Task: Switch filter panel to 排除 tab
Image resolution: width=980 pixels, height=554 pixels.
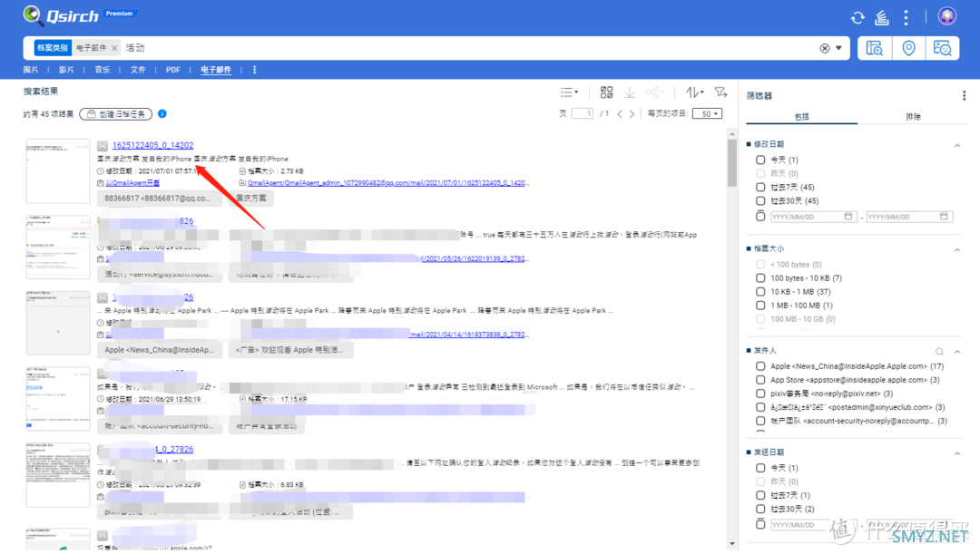Action: click(913, 117)
